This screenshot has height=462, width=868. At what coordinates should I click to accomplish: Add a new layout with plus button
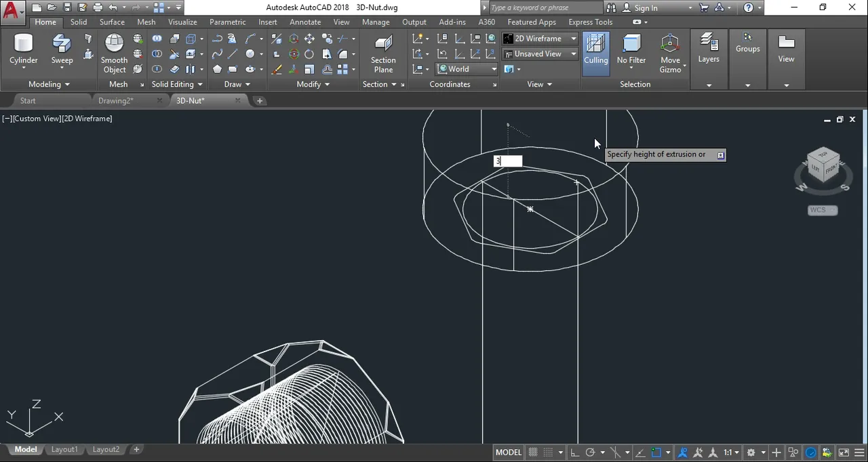pyautogui.click(x=136, y=449)
